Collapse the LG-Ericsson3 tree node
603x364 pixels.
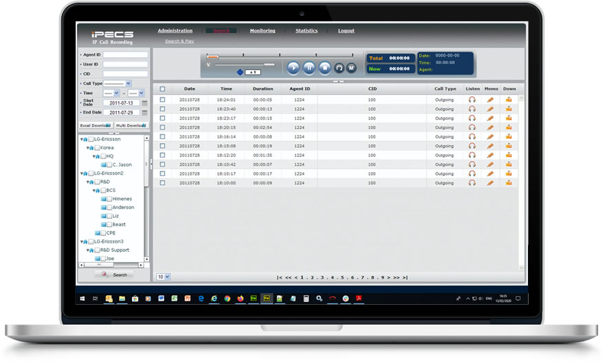(x=81, y=242)
